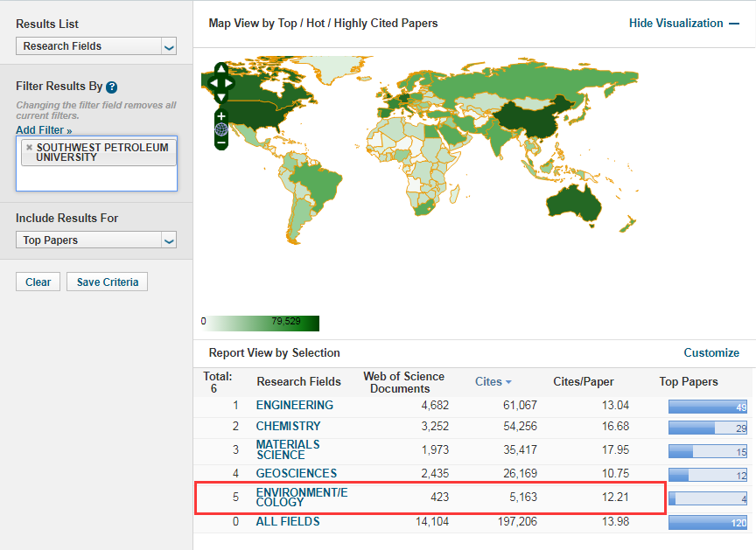Viewport: 756px width, 550px height.
Task: Click inside the filter input box
Action: point(96,178)
